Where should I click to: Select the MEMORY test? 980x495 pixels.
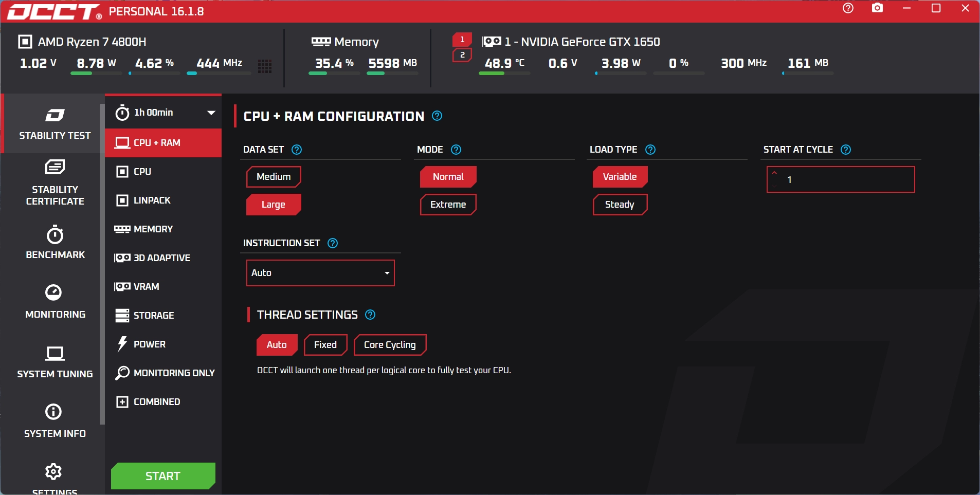(x=164, y=229)
